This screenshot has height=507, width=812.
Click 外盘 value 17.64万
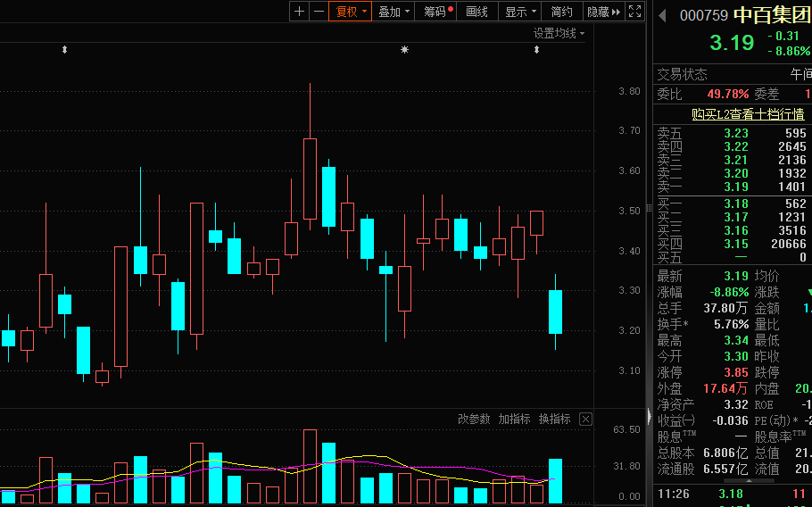[725, 389]
